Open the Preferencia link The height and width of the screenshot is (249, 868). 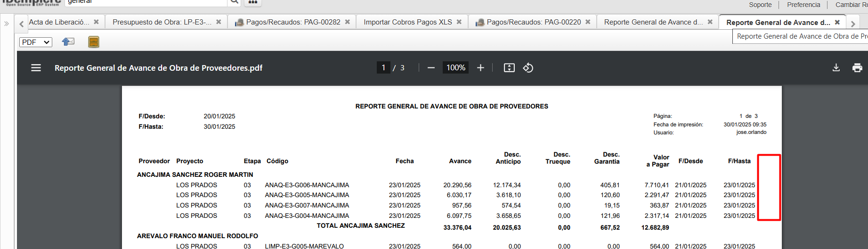803,5
